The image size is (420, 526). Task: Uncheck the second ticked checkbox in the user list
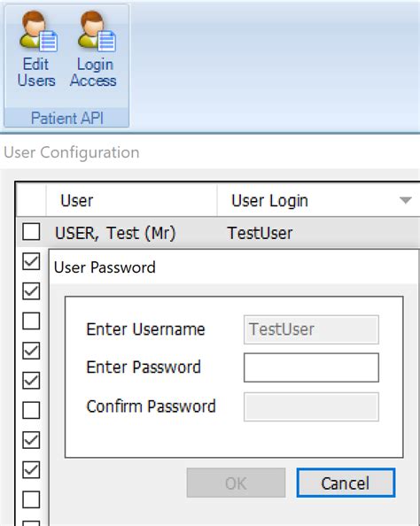pyautogui.click(x=31, y=291)
